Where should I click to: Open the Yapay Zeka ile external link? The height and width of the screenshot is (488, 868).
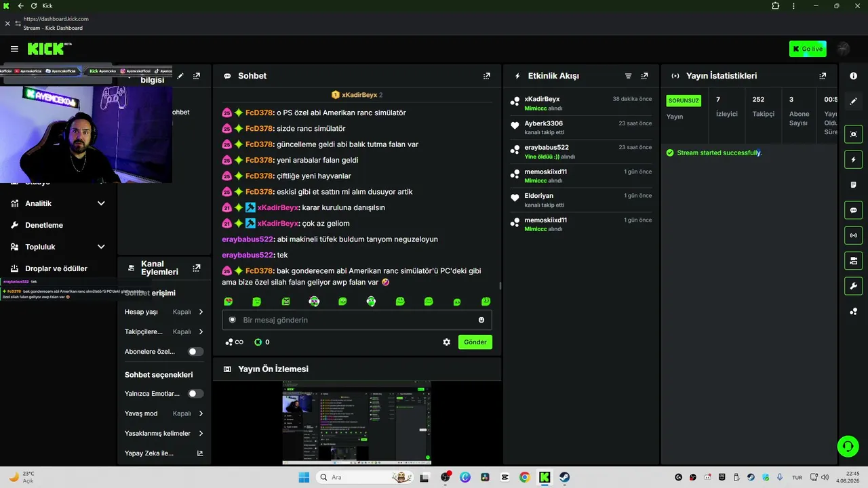pyautogui.click(x=200, y=453)
